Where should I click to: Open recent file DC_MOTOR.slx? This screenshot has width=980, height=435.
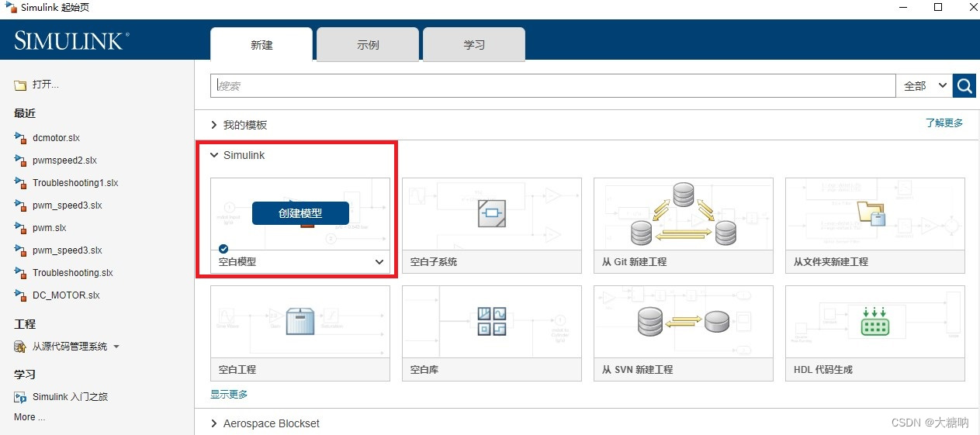66,295
